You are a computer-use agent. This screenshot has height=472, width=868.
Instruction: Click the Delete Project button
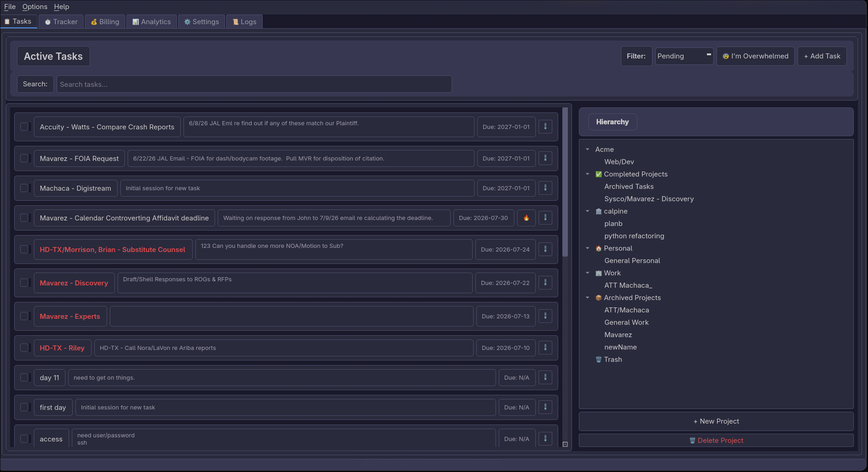(x=716, y=440)
